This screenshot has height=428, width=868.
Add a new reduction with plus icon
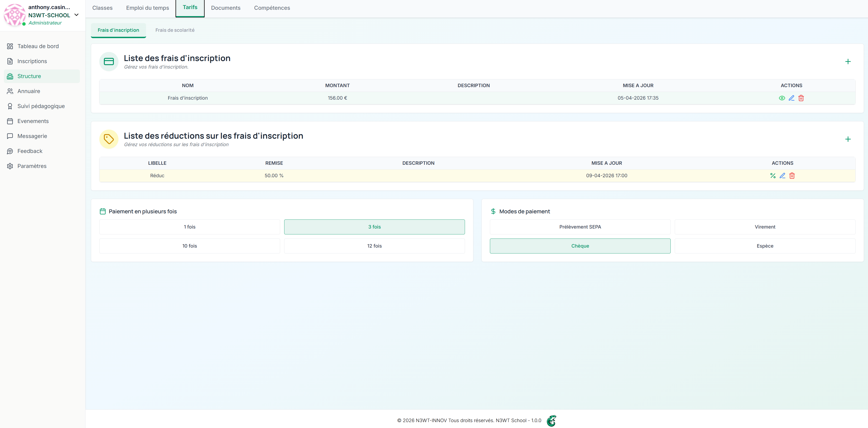coord(848,139)
